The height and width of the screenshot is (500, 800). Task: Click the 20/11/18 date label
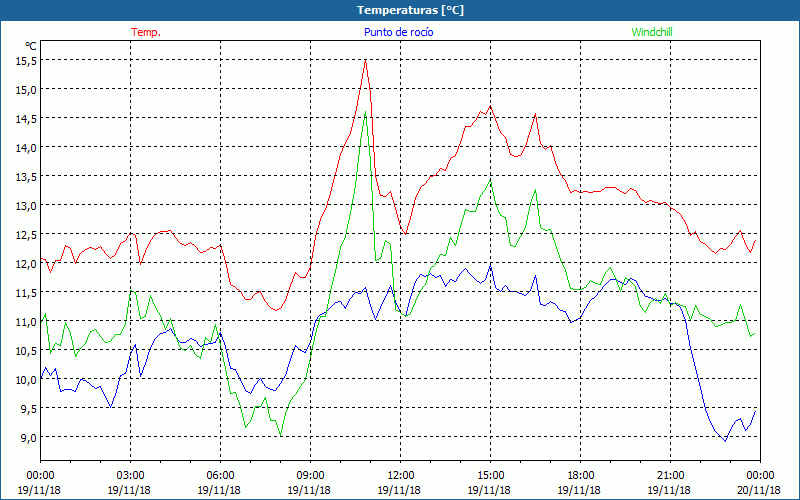(759, 490)
